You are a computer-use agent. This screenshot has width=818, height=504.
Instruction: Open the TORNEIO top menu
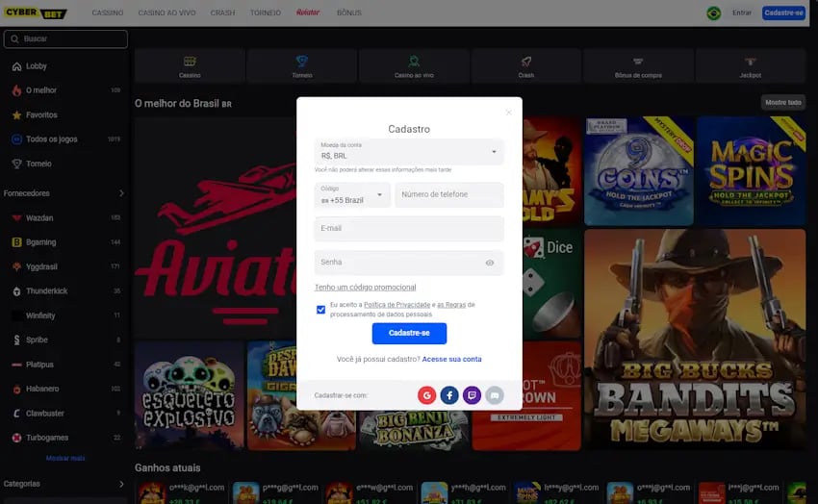click(x=265, y=13)
